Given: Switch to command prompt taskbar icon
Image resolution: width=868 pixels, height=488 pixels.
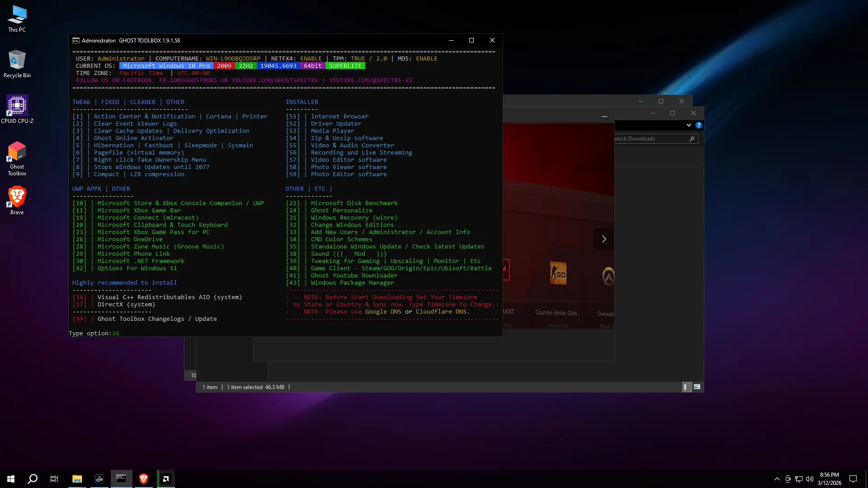Looking at the screenshot, I should point(121,479).
